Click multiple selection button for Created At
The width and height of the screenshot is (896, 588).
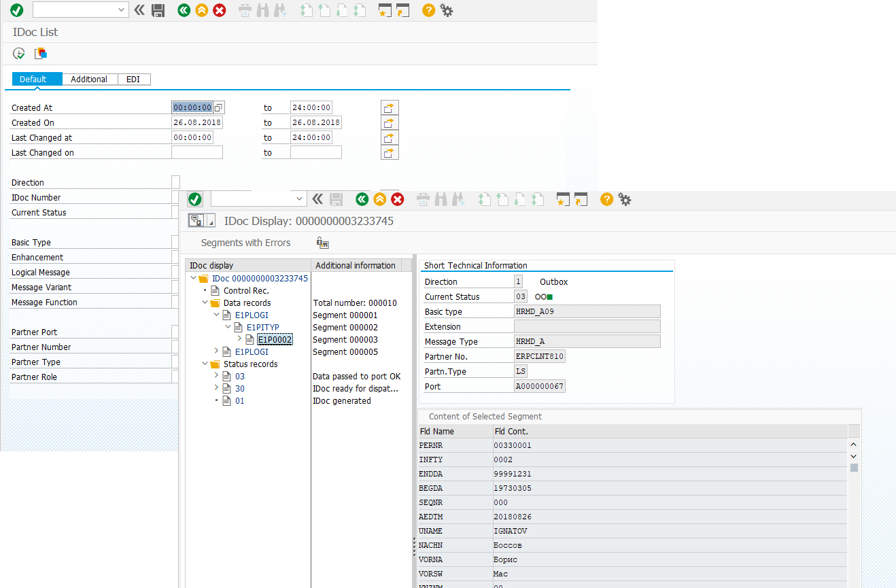(390, 108)
